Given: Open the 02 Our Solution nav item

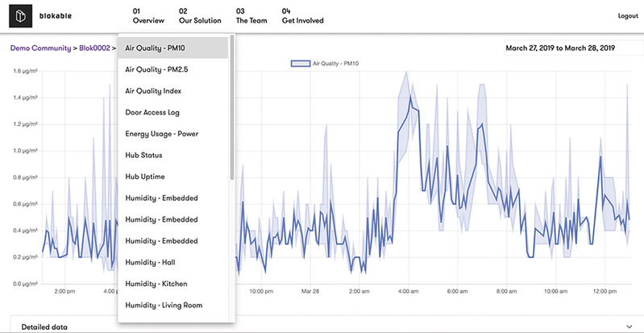Looking at the screenshot, I should point(200,16).
